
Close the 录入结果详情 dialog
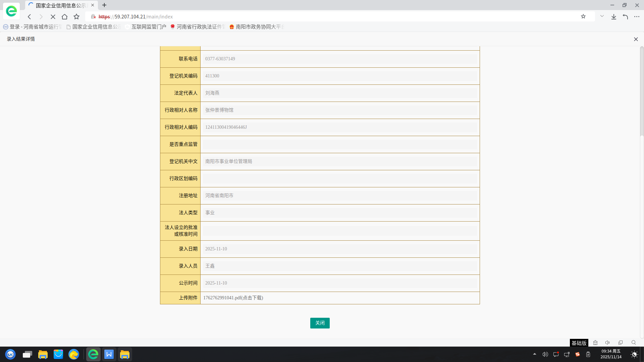pos(636,39)
